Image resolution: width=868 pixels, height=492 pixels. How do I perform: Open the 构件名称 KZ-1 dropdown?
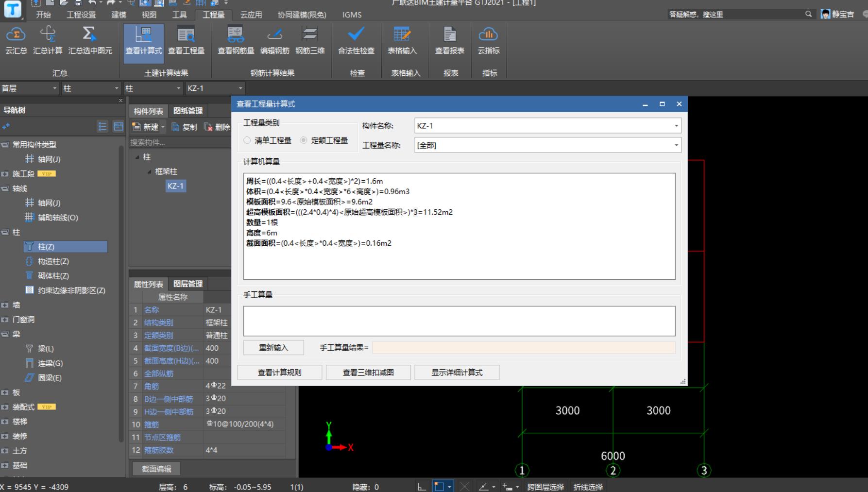coord(676,126)
